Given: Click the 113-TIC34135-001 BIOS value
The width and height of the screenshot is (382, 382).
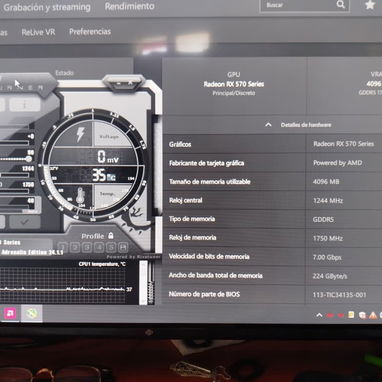Looking at the screenshot, I should click(x=339, y=295).
